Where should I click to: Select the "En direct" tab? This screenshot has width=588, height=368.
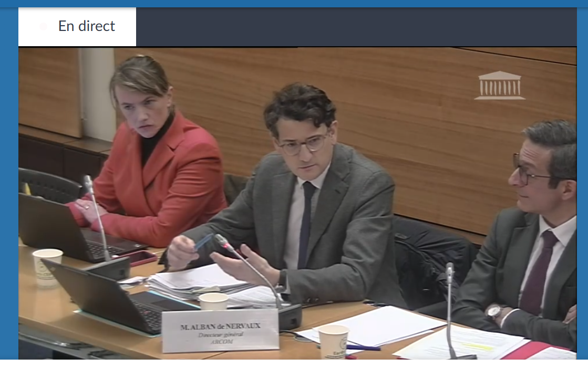(77, 27)
